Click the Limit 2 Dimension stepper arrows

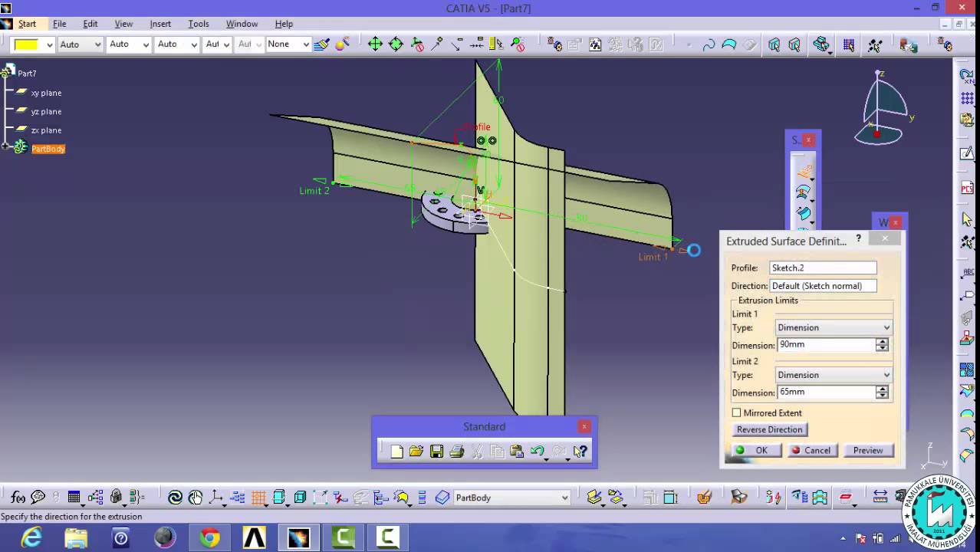882,393
